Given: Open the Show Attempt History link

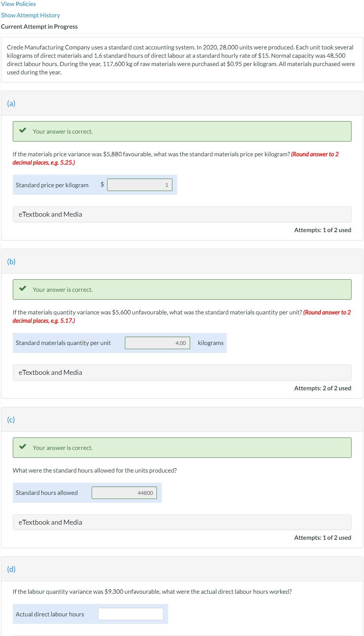Looking at the screenshot, I should [31, 15].
